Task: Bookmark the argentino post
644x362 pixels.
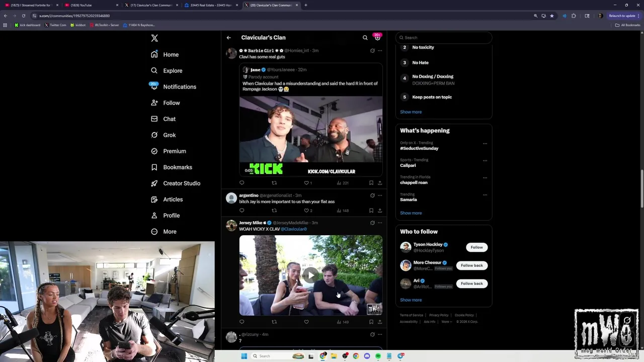Action: pos(371,211)
